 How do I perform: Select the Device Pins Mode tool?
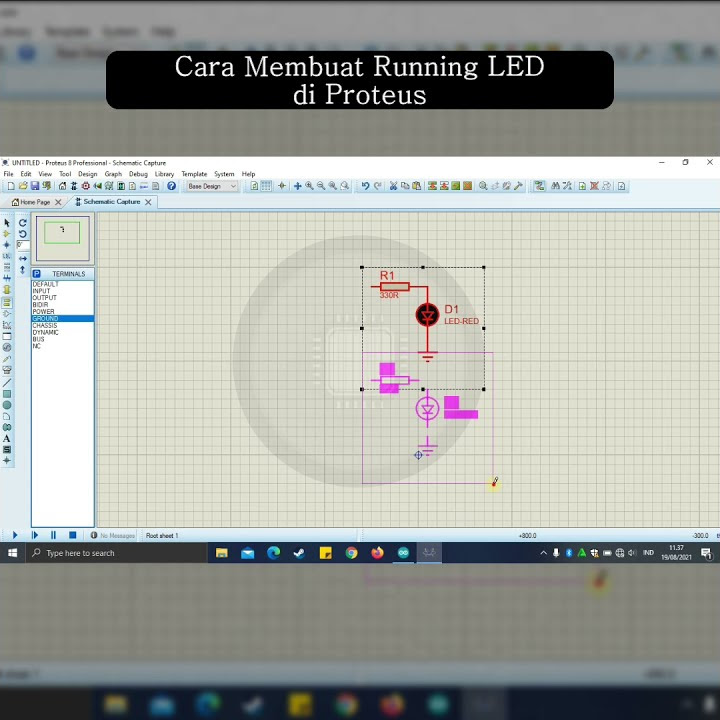(x=7, y=314)
